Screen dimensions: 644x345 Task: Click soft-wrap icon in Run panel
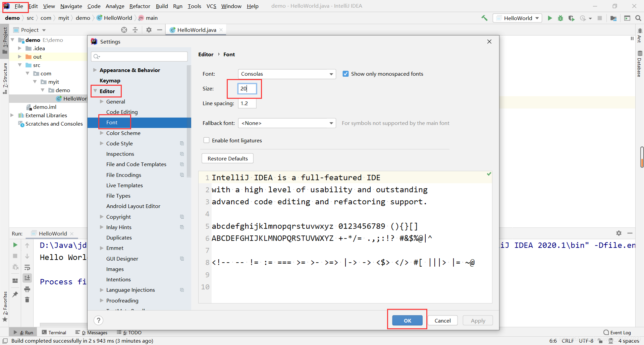click(27, 267)
